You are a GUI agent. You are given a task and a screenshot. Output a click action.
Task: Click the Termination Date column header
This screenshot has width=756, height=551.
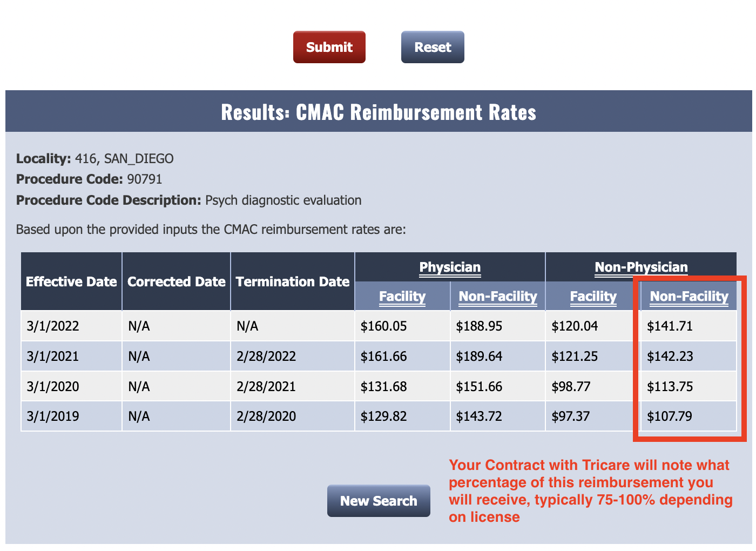(292, 281)
